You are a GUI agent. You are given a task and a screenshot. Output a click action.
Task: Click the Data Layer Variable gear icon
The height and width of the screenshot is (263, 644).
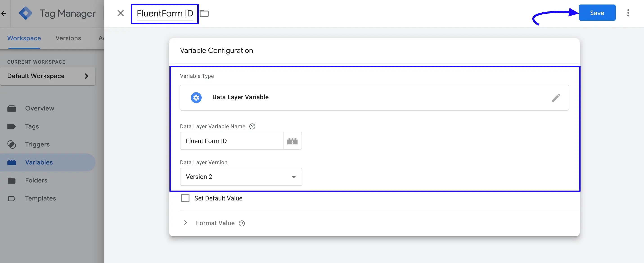196,97
